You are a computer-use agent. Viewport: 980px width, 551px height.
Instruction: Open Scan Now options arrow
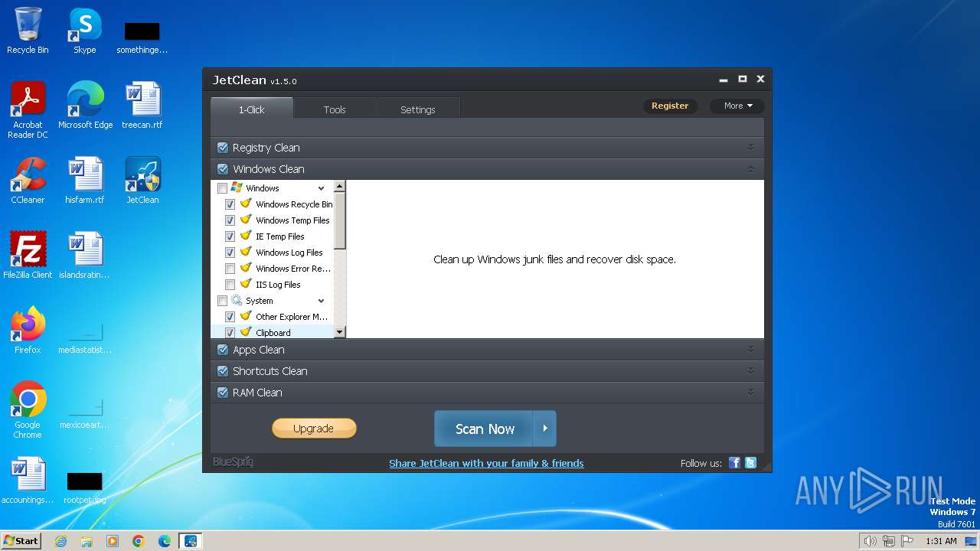(x=544, y=429)
